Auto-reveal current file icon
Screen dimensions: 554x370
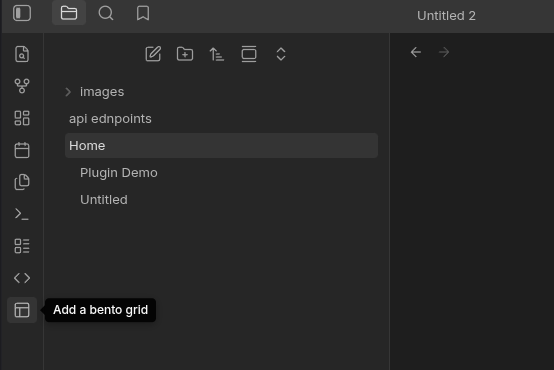coord(249,54)
